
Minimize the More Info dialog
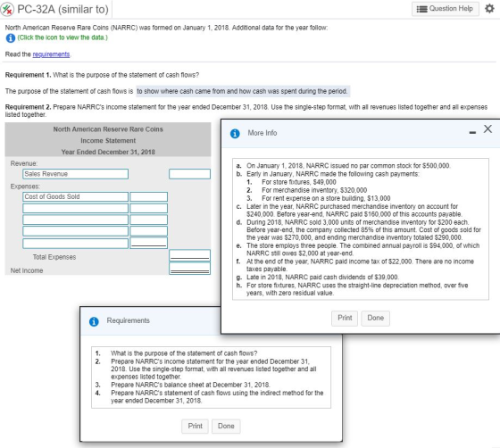point(472,132)
